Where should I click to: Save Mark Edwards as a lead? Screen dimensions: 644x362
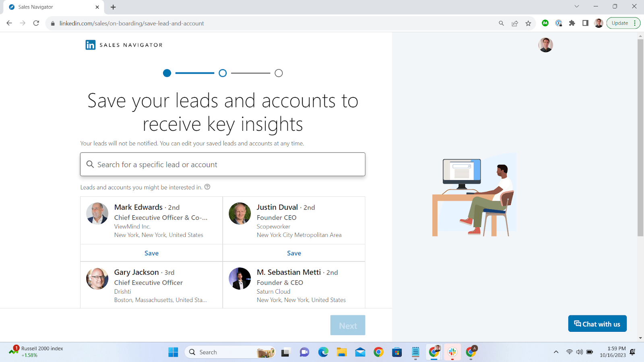[x=151, y=253]
